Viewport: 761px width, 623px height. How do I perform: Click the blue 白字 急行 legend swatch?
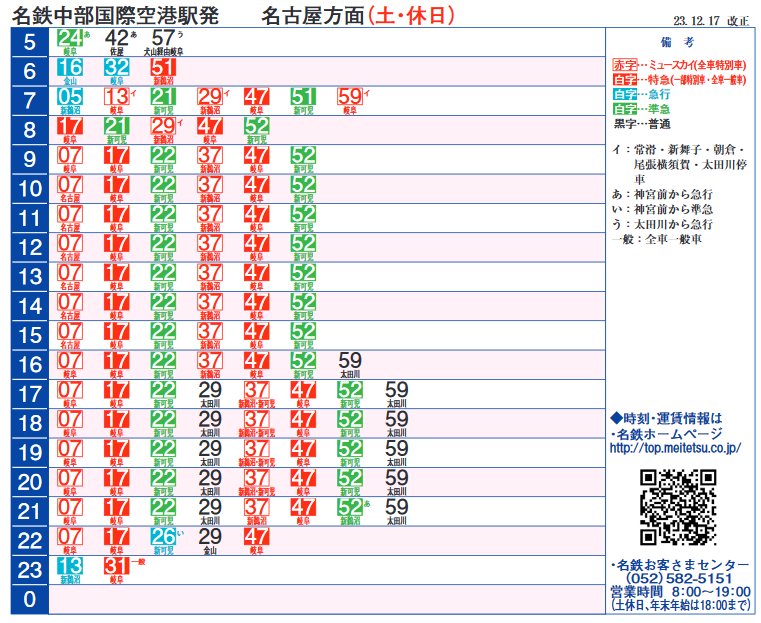(624, 92)
